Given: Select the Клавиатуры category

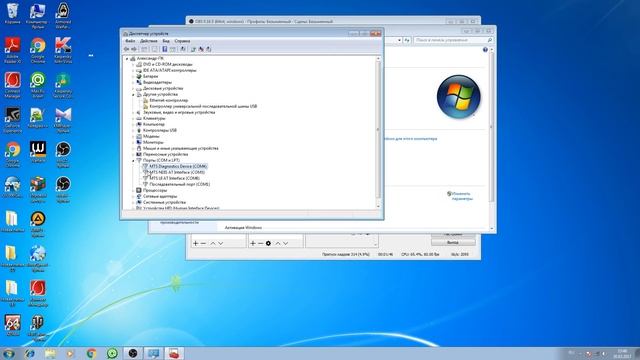Looking at the screenshot, I should click(x=154, y=118).
